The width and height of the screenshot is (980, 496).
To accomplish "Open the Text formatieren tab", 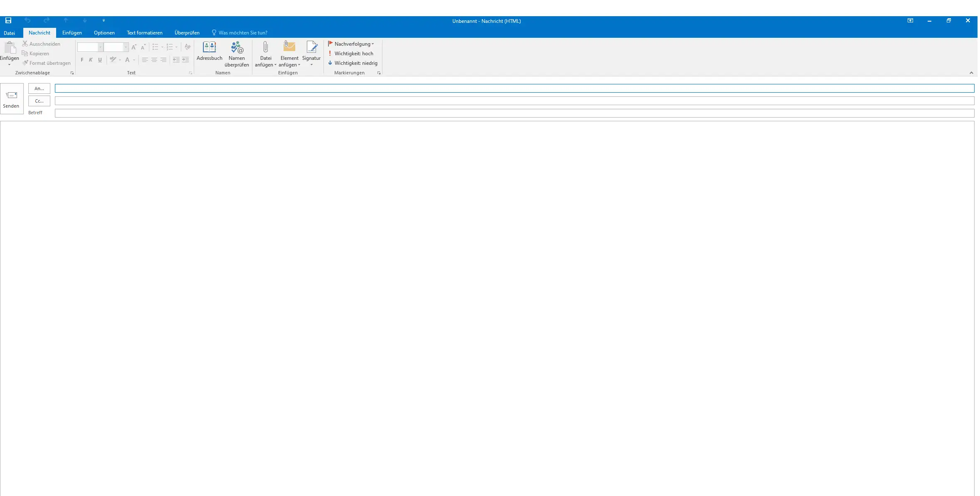I will pyautogui.click(x=144, y=33).
